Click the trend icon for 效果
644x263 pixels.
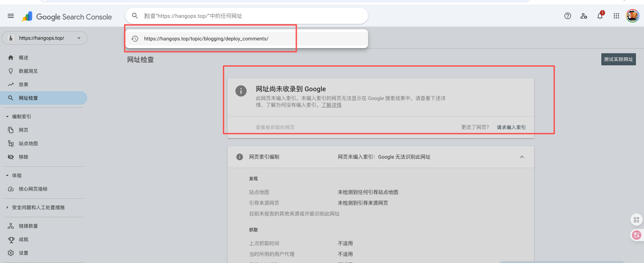coord(11,85)
